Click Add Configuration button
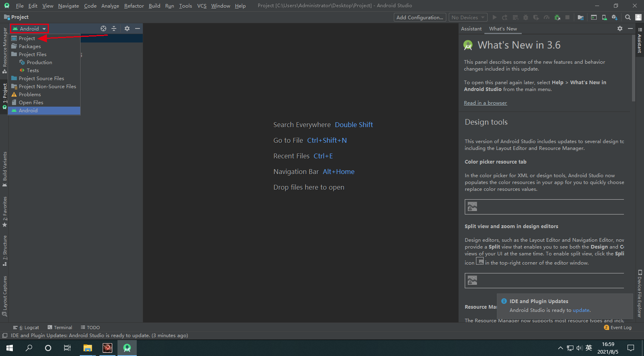Screen dimensions: 644x356 [420, 17]
